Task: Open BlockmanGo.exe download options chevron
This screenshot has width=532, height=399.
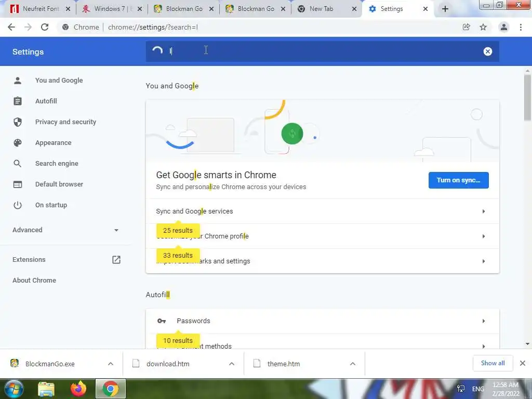Action: pyautogui.click(x=111, y=364)
